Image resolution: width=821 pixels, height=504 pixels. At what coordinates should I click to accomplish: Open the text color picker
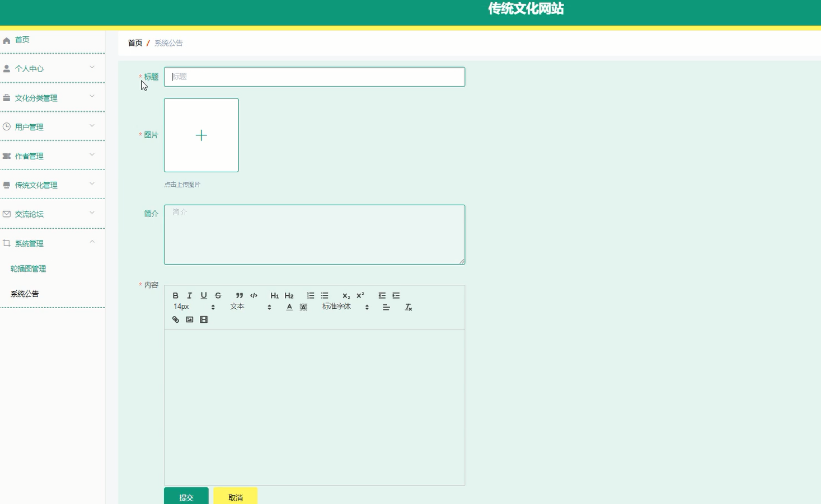[x=289, y=307]
